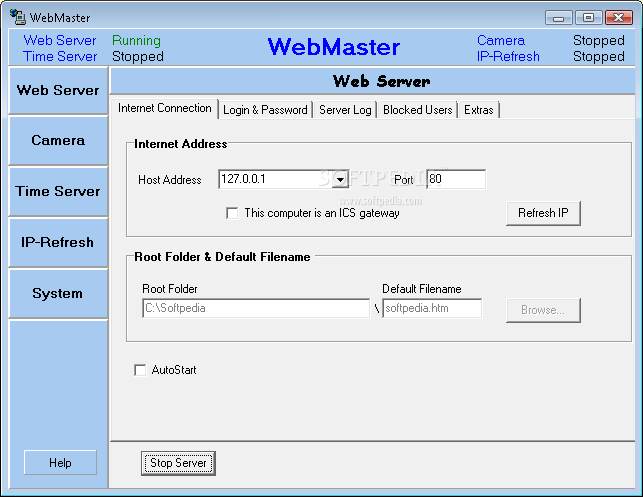
Task: Click the green Running status text
Action: tap(136, 40)
